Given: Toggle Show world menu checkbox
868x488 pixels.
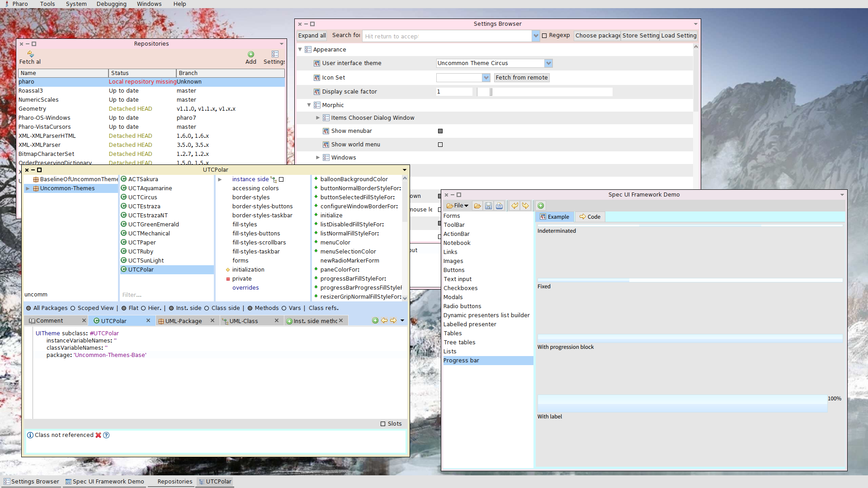Looking at the screenshot, I should [x=440, y=145].
